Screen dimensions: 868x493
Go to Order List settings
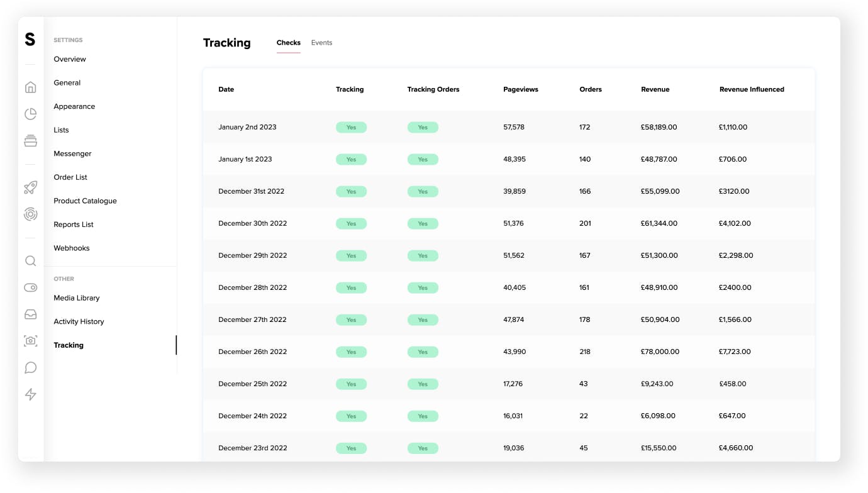(70, 177)
